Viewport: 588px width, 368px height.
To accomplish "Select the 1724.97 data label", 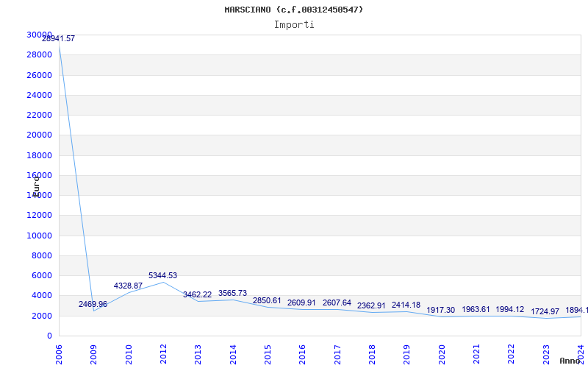I will click(545, 311).
